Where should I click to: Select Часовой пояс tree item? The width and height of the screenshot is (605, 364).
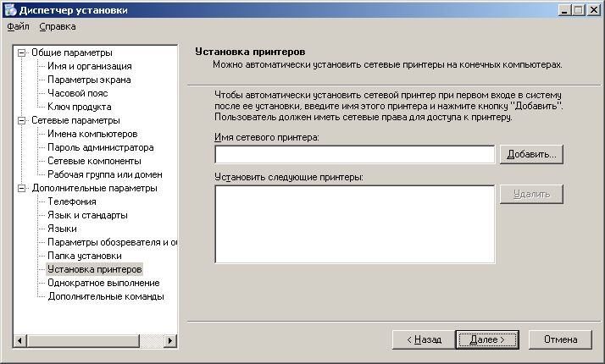78,93
